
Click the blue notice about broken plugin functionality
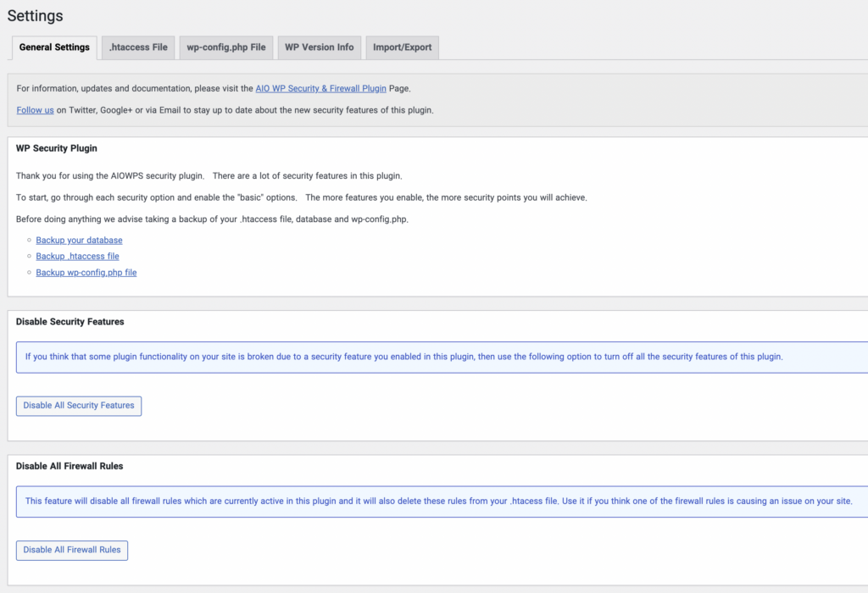coord(442,357)
